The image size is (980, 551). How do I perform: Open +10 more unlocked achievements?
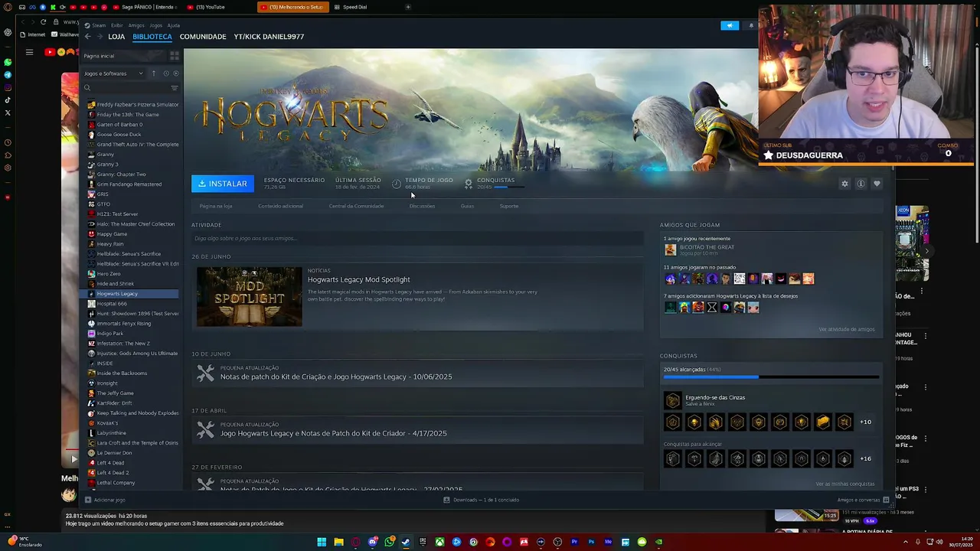click(865, 422)
